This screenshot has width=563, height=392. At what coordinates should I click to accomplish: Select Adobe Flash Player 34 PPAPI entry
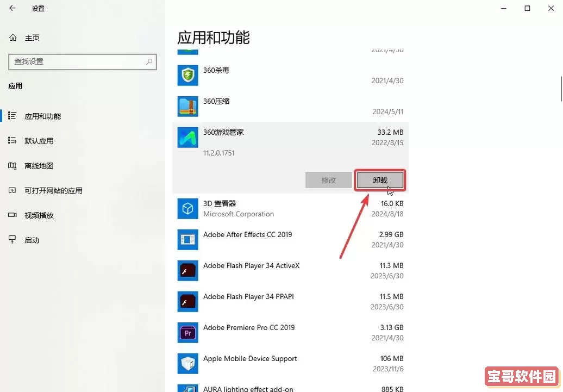[x=248, y=297]
